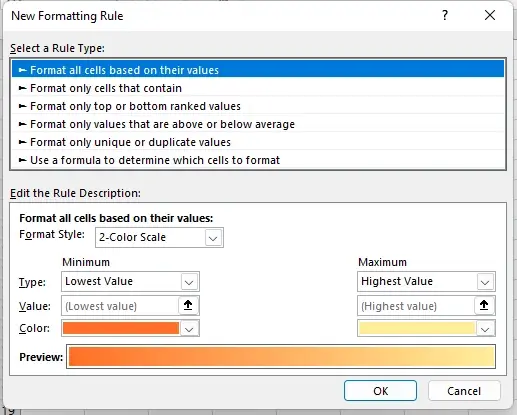
Task: Cancel the new formatting rule
Action: (x=464, y=391)
